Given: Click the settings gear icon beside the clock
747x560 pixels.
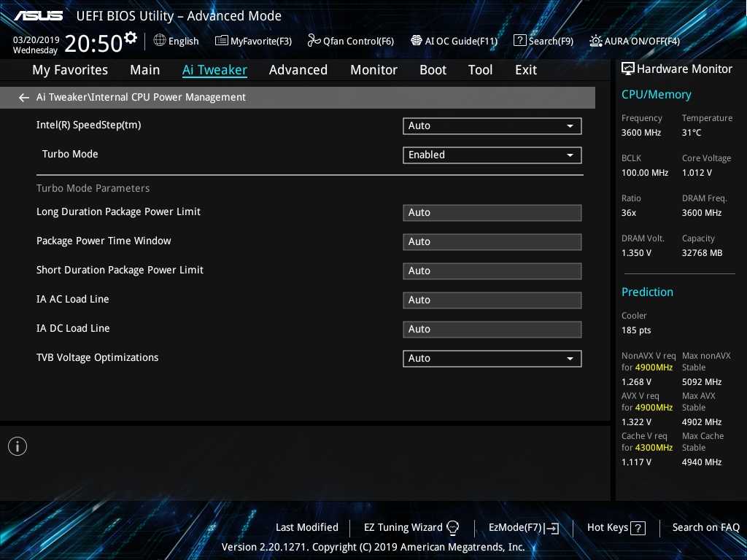Looking at the screenshot, I should pos(131,38).
